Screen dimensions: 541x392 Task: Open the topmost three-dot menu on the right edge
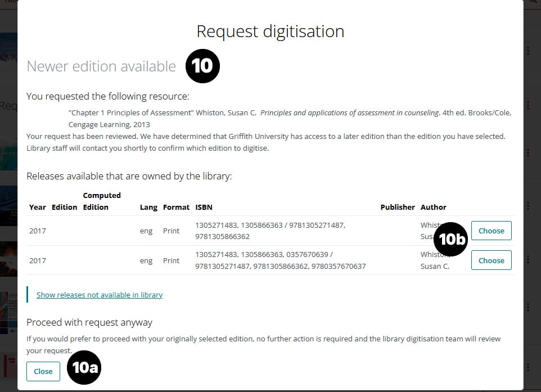[528, 51]
